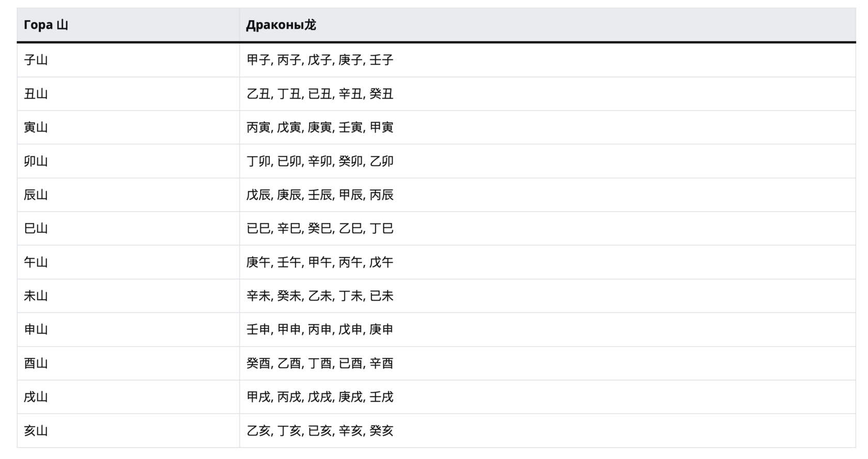This screenshot has width=868, height=459.
Task: Select the 寅山 mountain cell
Action: pos(36,128)
